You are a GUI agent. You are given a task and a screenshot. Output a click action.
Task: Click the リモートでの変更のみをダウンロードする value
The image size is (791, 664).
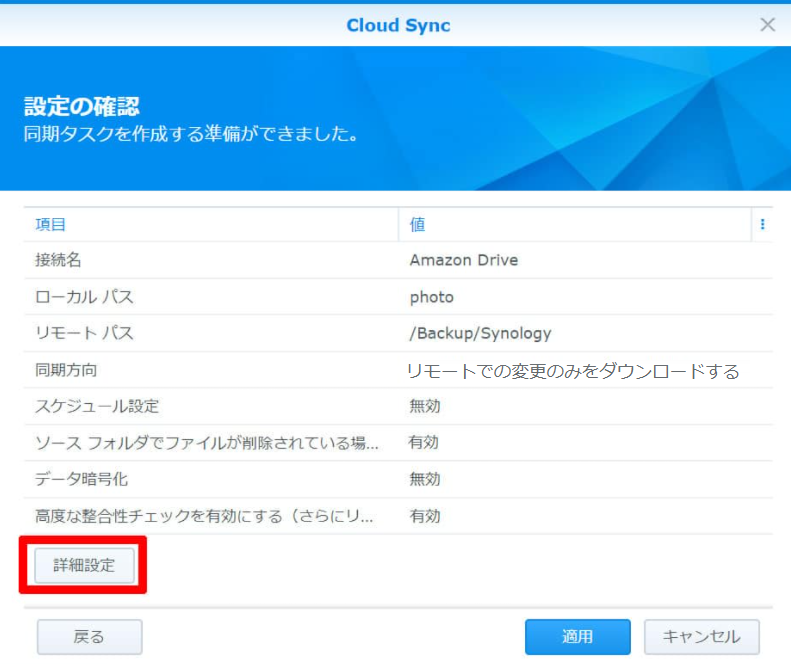573,371
